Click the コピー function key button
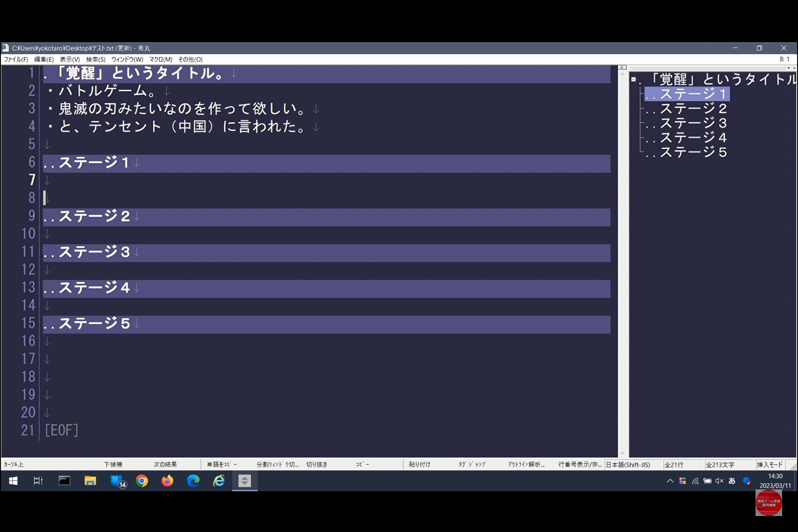 362,464
